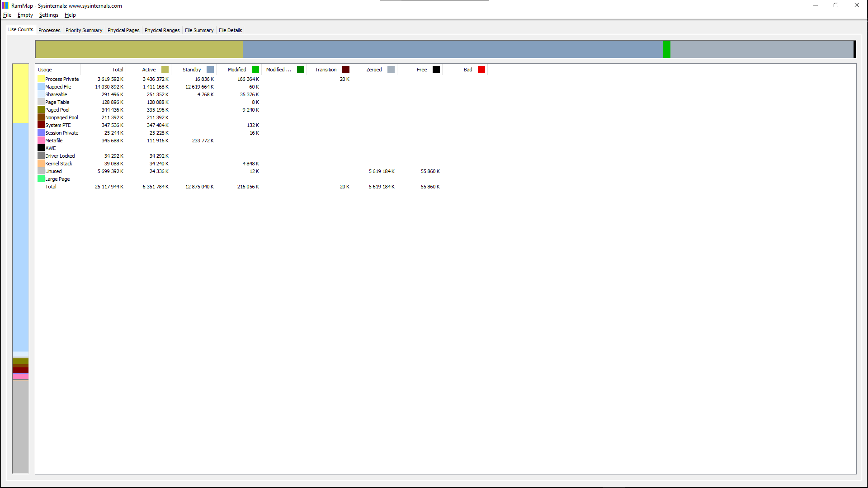Click the Transition dark red swatch
Viewport: 868px width, 488px height.
(x=346, y=70)
